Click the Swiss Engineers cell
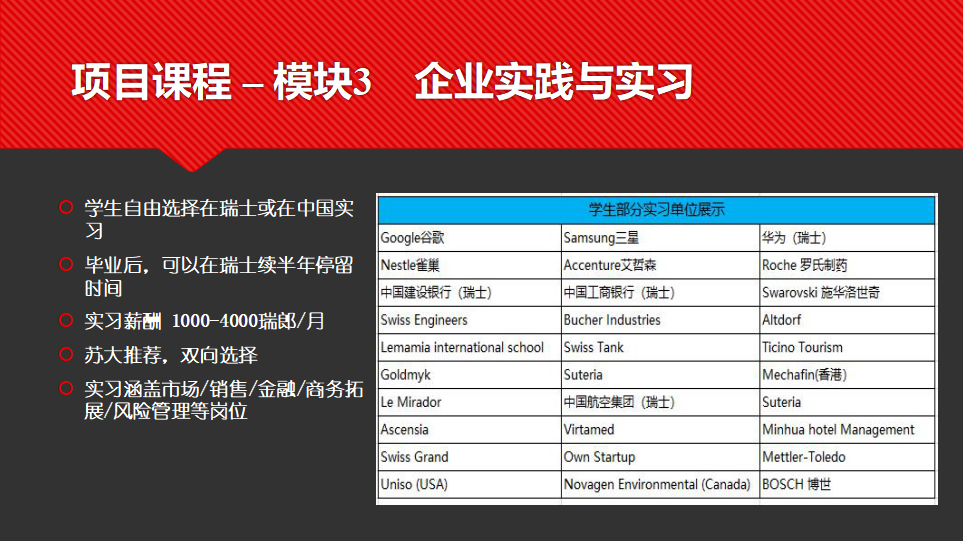 point(470,320)
